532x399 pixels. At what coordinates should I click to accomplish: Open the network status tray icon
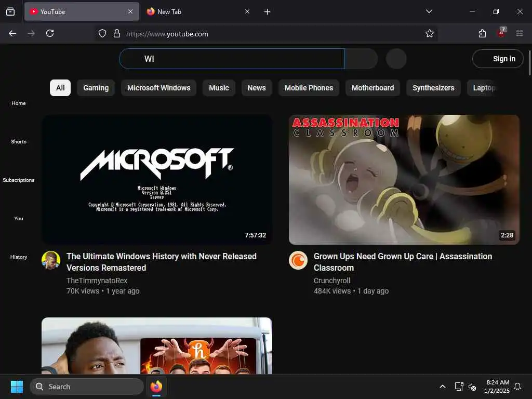pyautogui.click(x=459, y=387)
